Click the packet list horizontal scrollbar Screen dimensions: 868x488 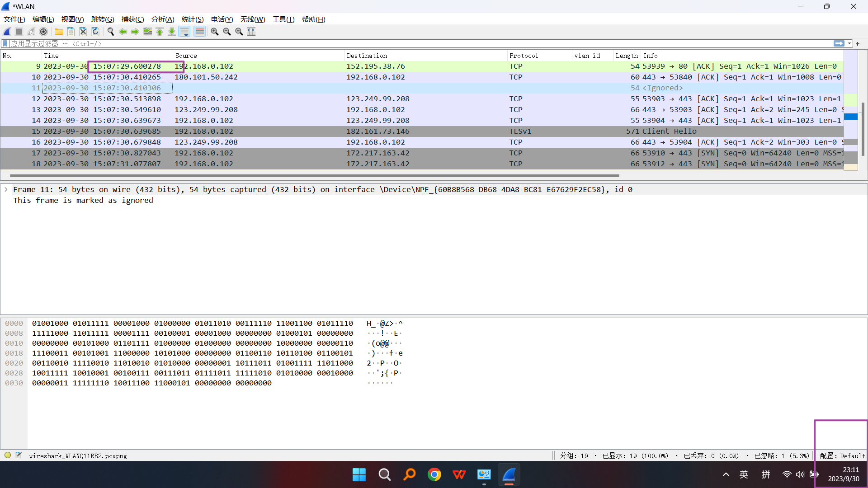[314, 176]
